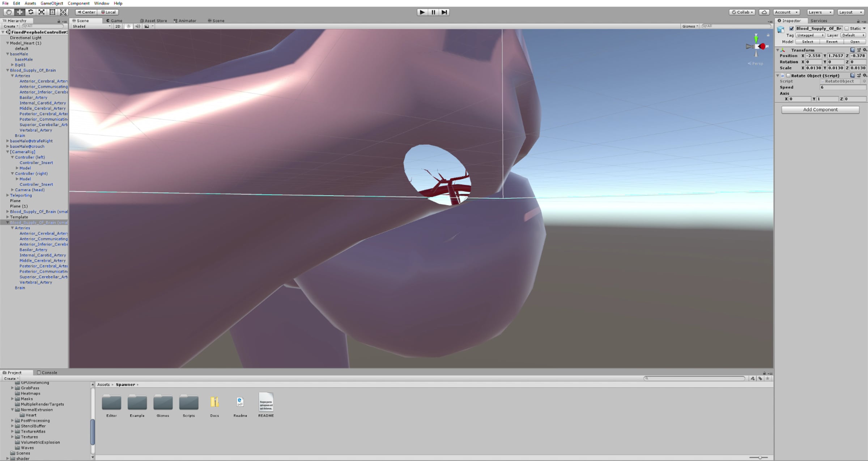
Task: Open the Untagged tag dropdown
Action: pyautogui.click(x=810, y=35)
